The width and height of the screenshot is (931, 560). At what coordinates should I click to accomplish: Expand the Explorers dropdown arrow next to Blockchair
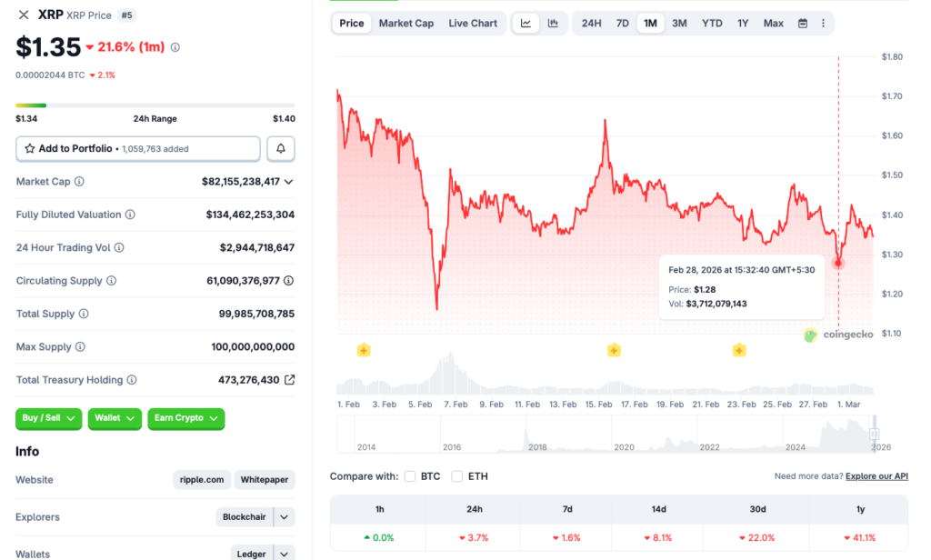click(285, 517)
